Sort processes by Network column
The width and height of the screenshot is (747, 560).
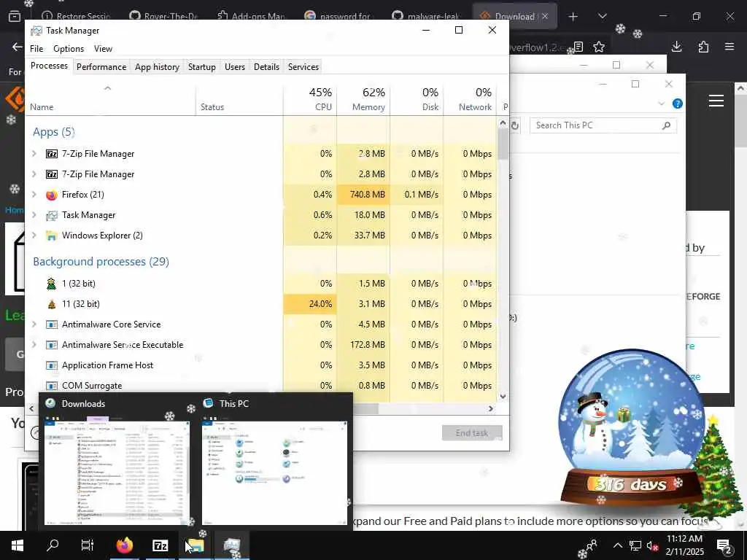pos(471,99)
